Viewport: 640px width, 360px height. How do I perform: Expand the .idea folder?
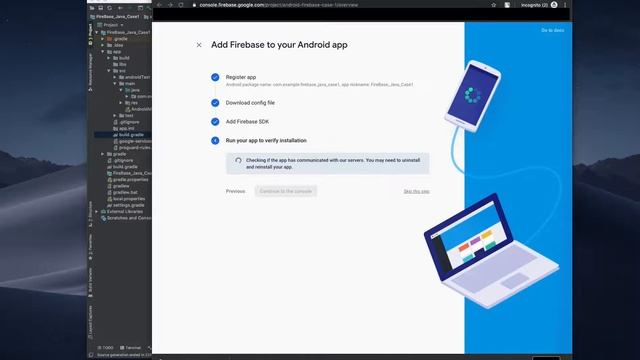click(103, 45)
